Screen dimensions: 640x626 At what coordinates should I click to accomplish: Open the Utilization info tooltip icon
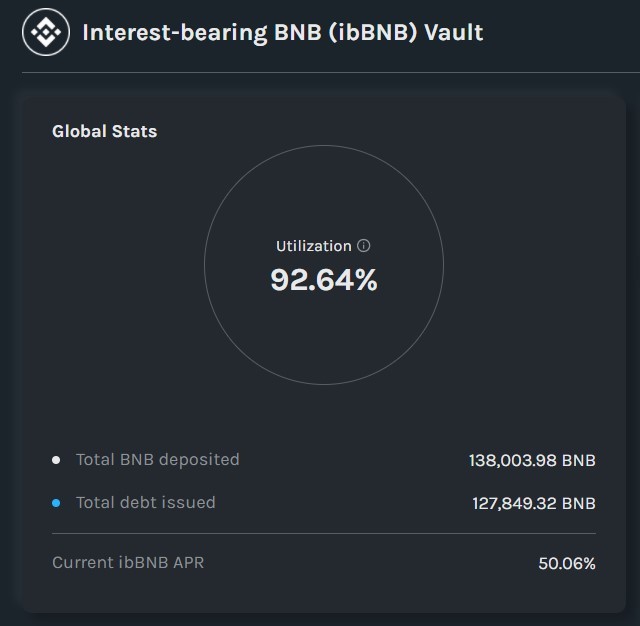coord(364,246)
